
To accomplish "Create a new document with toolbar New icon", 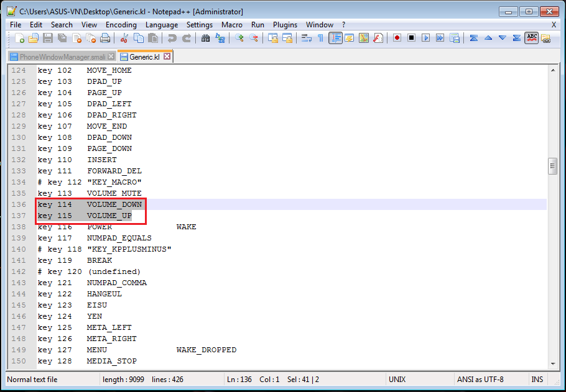I will pyautogui.click(x=19, y=38).
